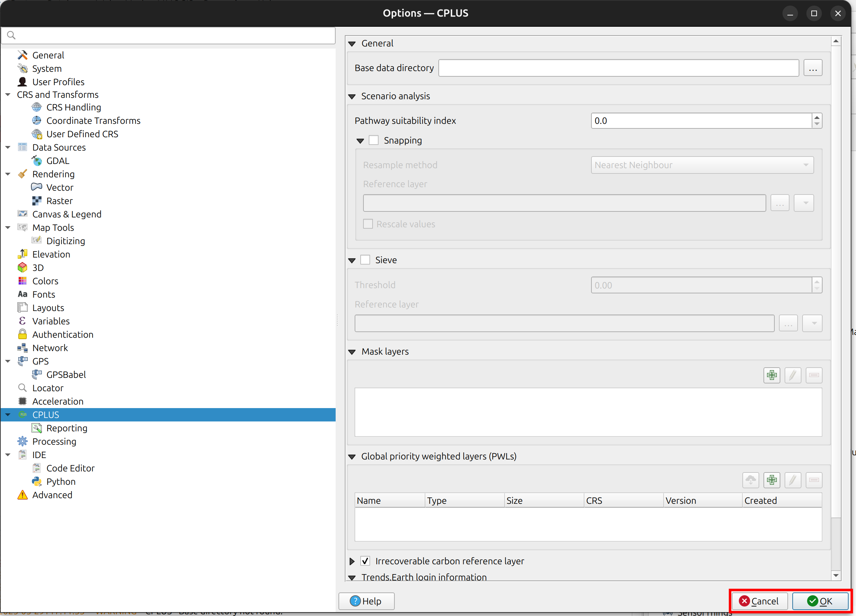Click the Pathway suitability index value field

click(x=701, y=121)
